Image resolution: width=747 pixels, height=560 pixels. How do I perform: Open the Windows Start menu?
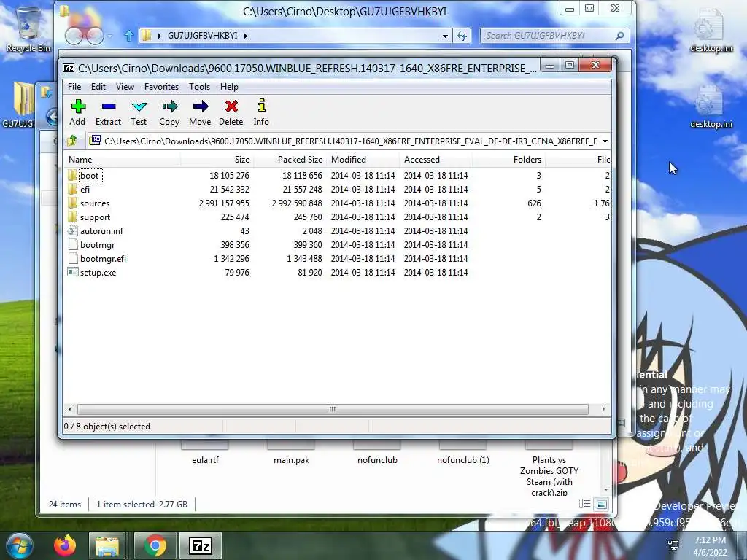tap(20, 545)
